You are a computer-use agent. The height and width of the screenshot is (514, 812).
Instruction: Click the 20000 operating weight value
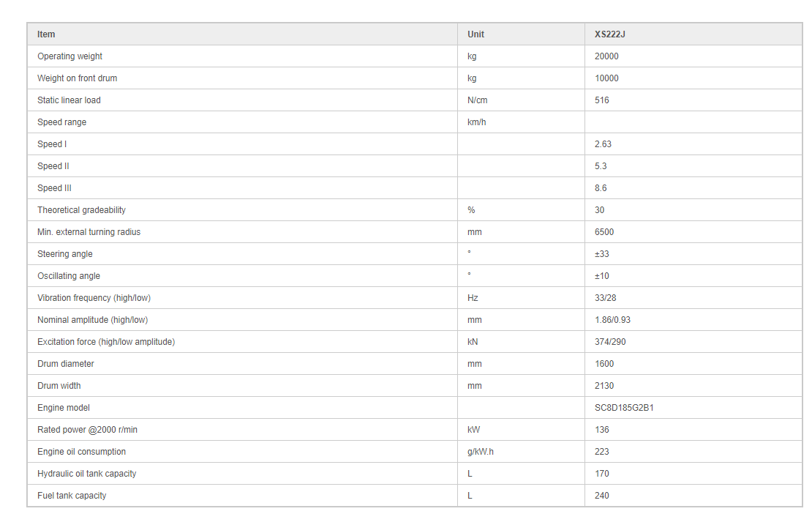(606, 56)
